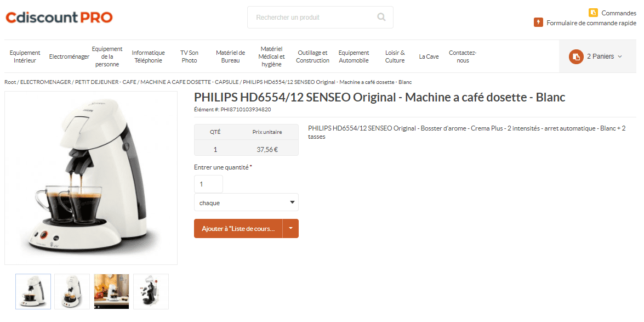This screenshot has height=322, width=644.
Task: Click the search magnifier icon
Action: pyautogui.click(x=381, y=17)
